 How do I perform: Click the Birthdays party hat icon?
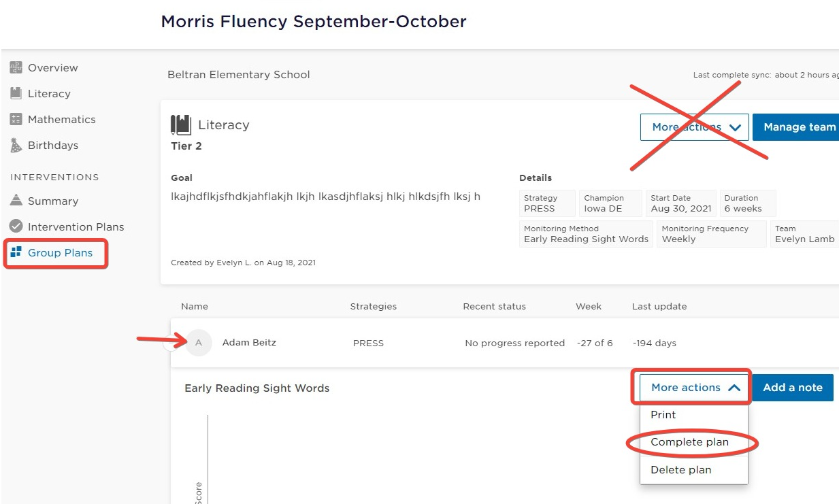(x=16, y=145)
